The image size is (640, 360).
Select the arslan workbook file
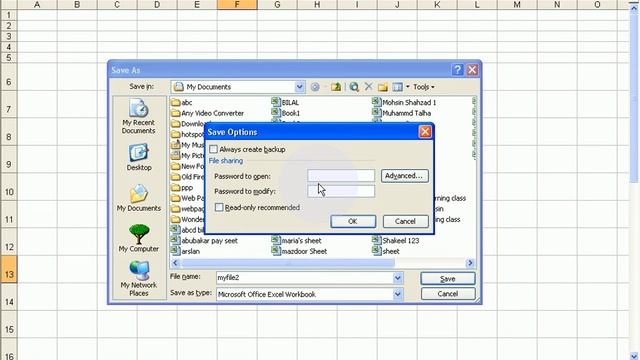tap(185, 251)
